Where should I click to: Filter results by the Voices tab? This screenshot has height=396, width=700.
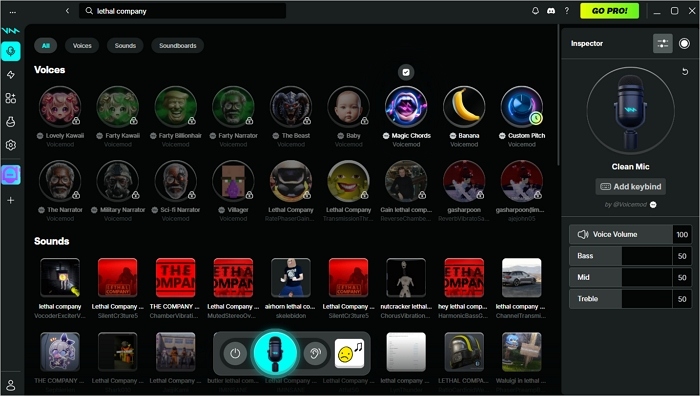pos(82,46)
